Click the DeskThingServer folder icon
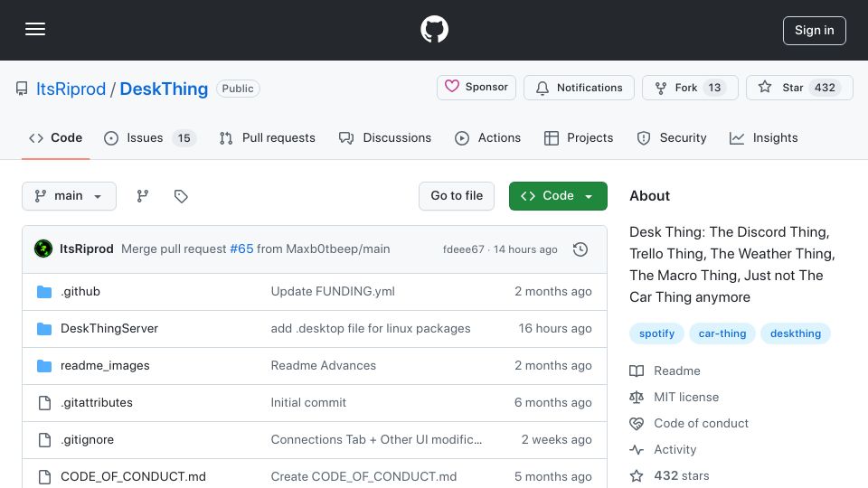Screen dimensions: 868x488 (44, 329)
